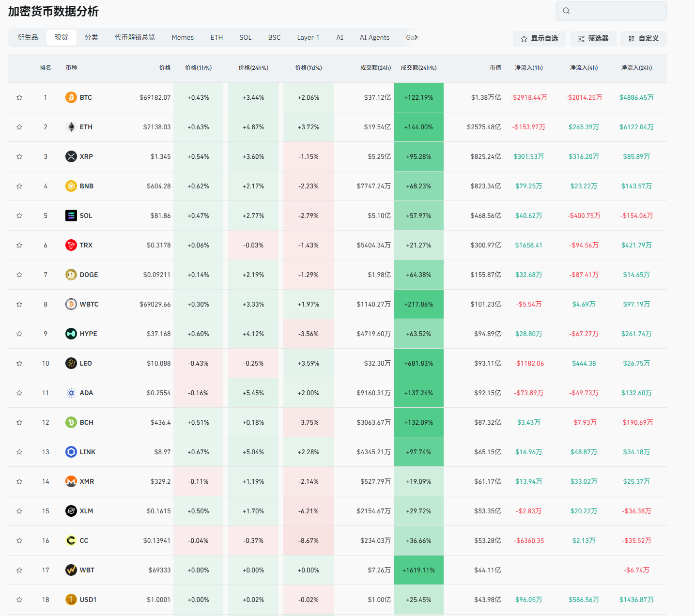The height and width of the screenshot is (616, 695).
Task: Click ETH 成交额 24h% green cell
Action: pos(418,127)
